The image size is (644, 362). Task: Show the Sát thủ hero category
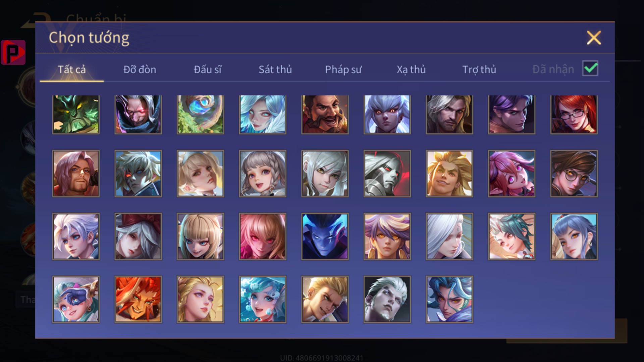point(275,70)
